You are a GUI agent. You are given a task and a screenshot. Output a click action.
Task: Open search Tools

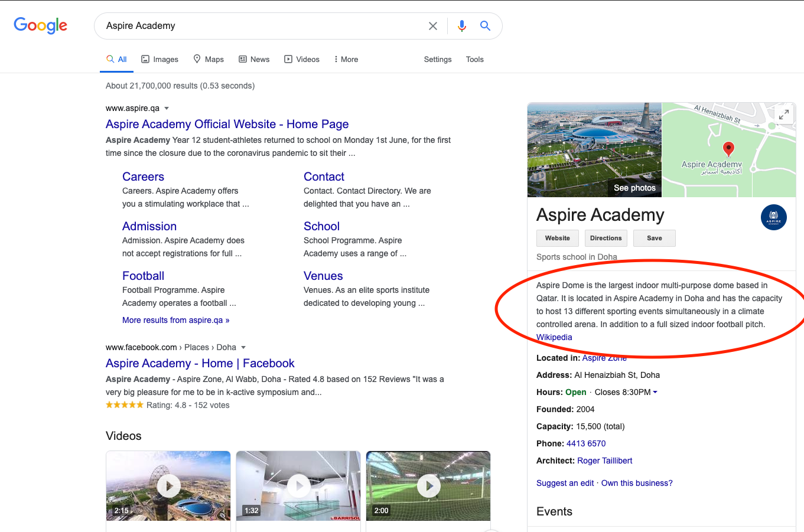(x=475, y=59)
